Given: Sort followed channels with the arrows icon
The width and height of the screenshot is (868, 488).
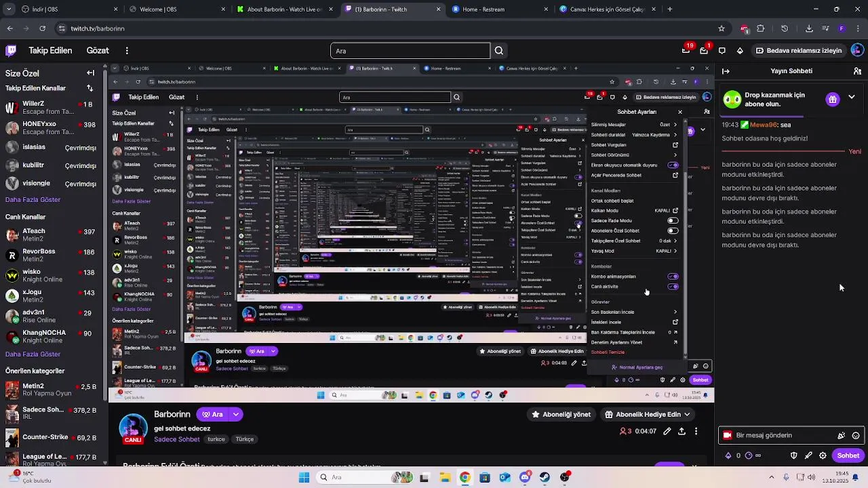Looking at the screenshot, I should pyautogui.click(x=90, y=88).
